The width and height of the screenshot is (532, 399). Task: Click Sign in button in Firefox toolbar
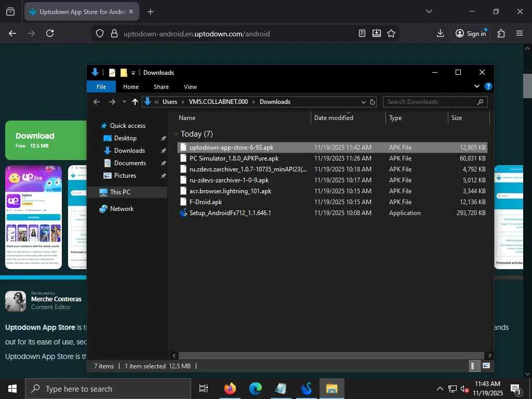(471, 33)
